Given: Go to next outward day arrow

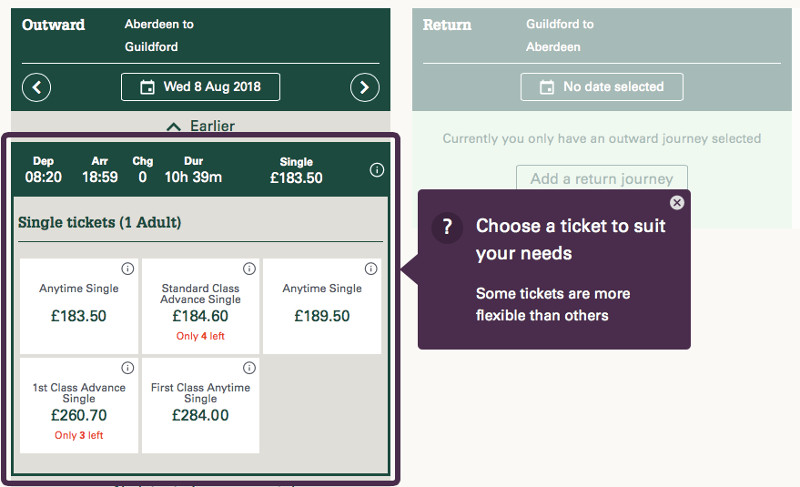Looking at the screenshot, I should 365,87.
